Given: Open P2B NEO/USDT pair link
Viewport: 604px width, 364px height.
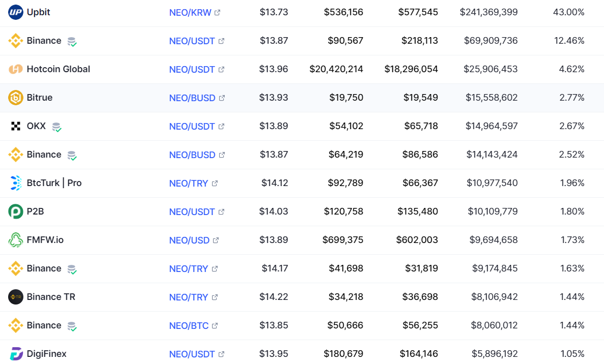Looking at the screenshot, I should coord(192,212).
